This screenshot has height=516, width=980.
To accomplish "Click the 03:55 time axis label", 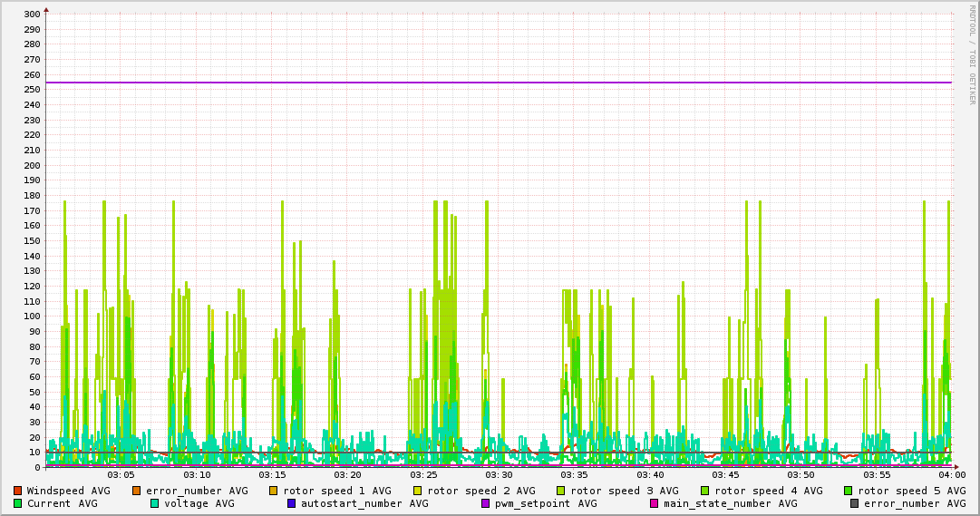I will tap(877, 475).
